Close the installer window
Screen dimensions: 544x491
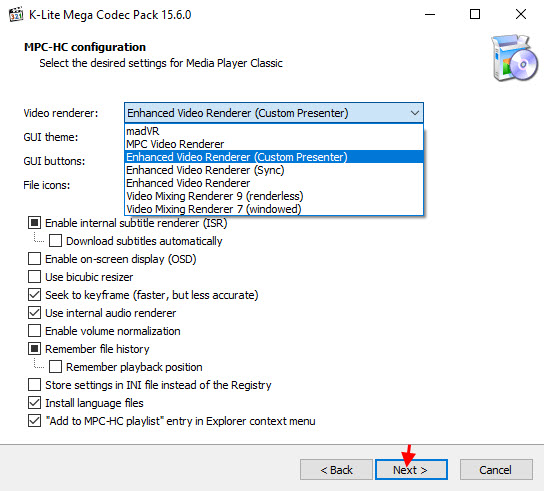click(521, 15)
